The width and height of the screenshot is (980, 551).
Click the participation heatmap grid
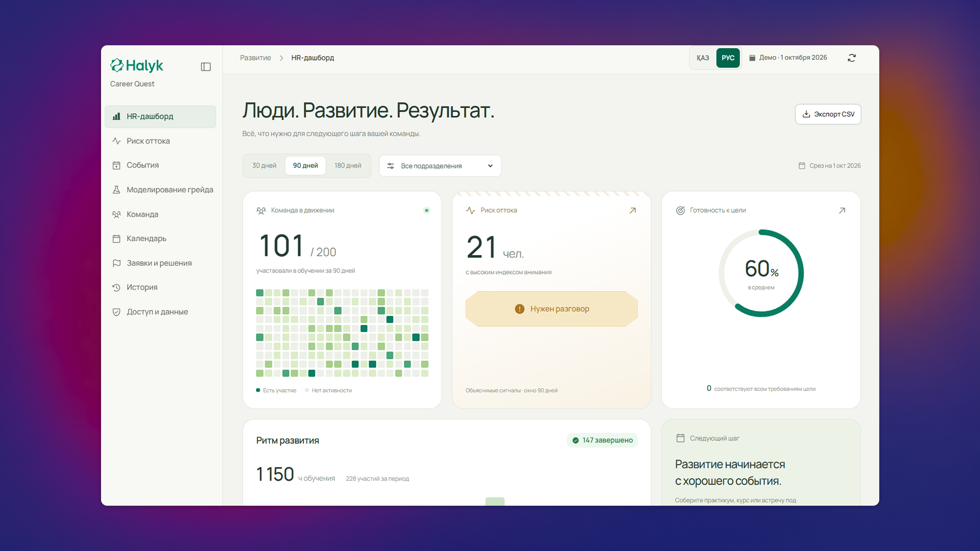(x=342, y=333)
